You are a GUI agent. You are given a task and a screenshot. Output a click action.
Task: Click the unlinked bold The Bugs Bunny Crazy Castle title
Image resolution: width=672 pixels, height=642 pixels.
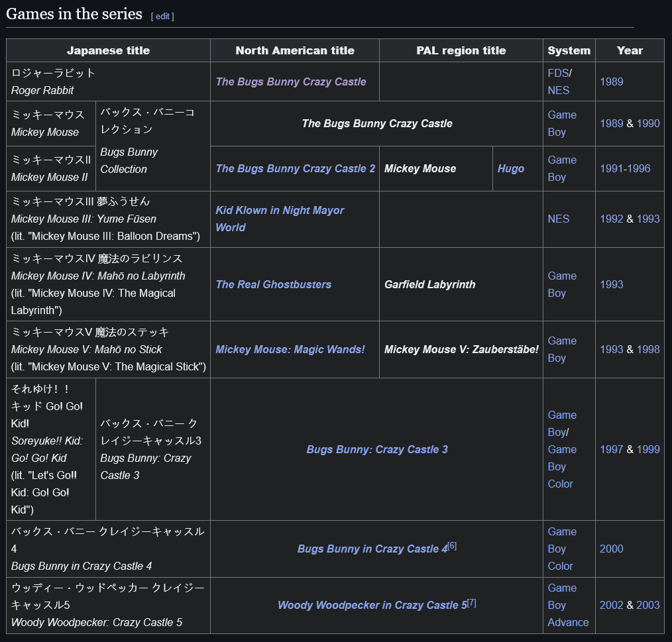[376, 123]
